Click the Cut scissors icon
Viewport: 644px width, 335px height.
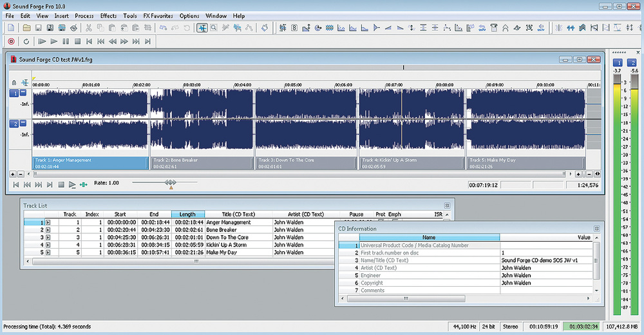coord(89,28)
